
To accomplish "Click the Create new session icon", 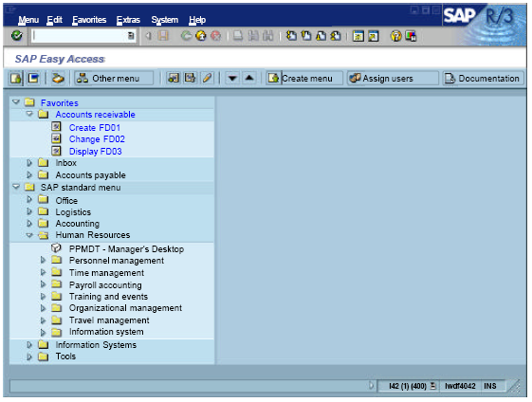I will (x=358, y=36).
